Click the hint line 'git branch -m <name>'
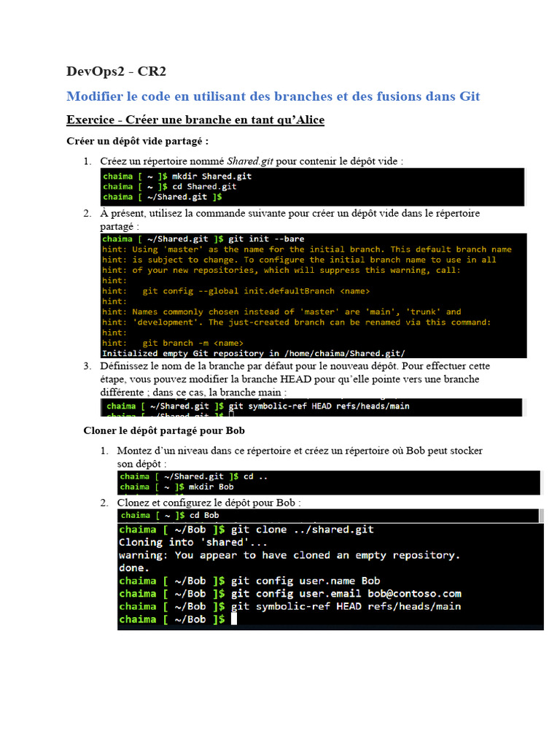Screen dimensions: 560x747 192,343
